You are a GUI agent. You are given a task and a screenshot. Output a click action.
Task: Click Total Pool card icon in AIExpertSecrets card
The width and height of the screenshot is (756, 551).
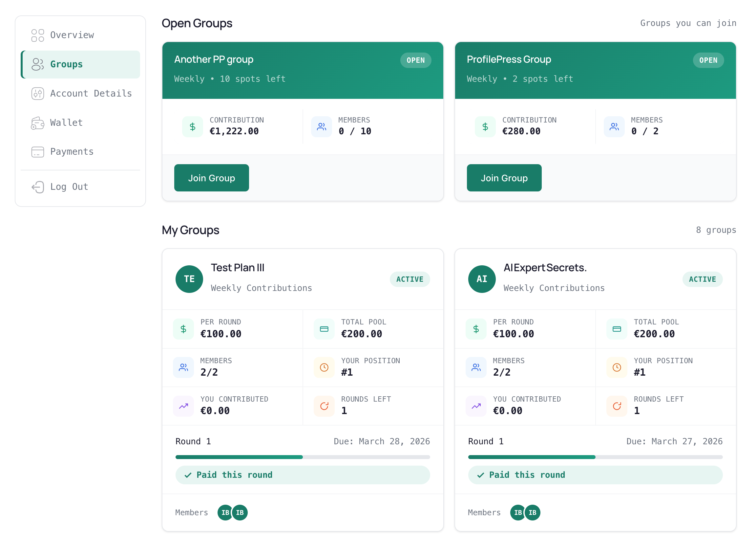click(x=617, y=329)
